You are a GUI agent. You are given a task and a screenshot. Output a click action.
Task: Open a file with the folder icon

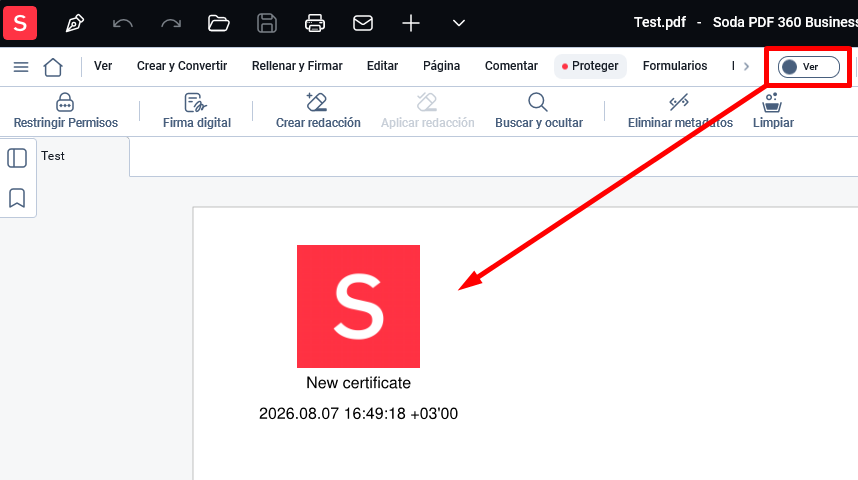tap(218, 23)
